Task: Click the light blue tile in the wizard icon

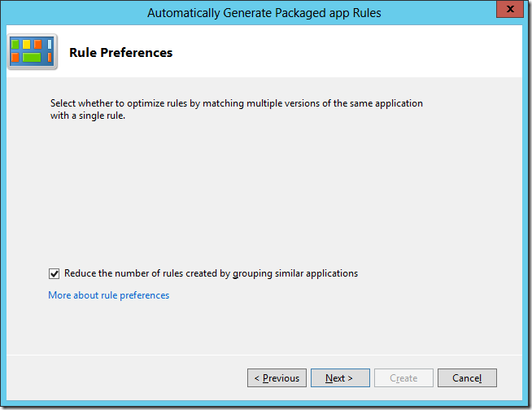Action: 49,44
